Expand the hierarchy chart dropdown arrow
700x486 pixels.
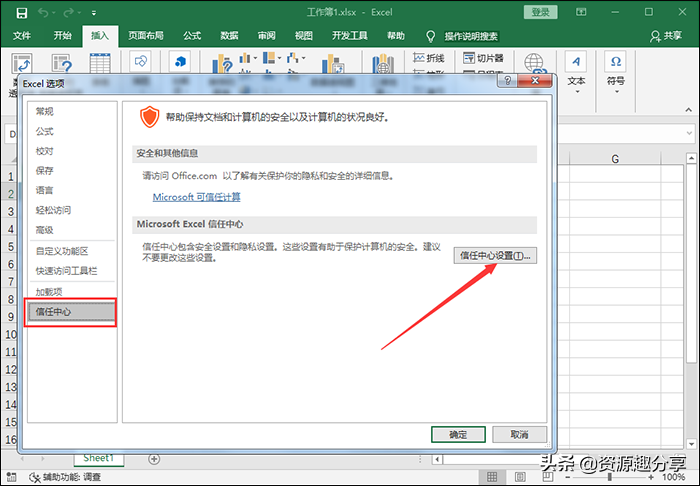(x=279, y=58)
